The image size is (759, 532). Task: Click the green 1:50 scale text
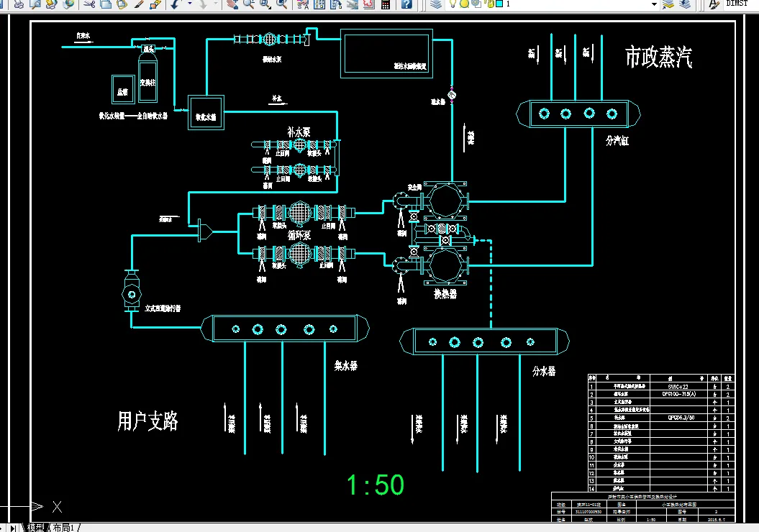coord(376,485)
